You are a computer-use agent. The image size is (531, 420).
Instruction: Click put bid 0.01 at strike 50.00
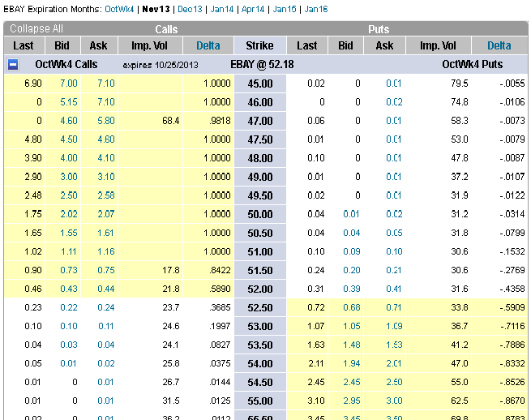point(351,214)
